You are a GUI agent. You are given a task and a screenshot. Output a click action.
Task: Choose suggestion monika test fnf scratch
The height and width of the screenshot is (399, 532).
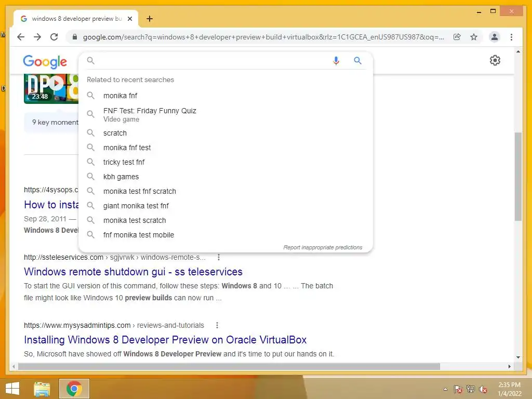pyautogui.click(x=225, y=191)
